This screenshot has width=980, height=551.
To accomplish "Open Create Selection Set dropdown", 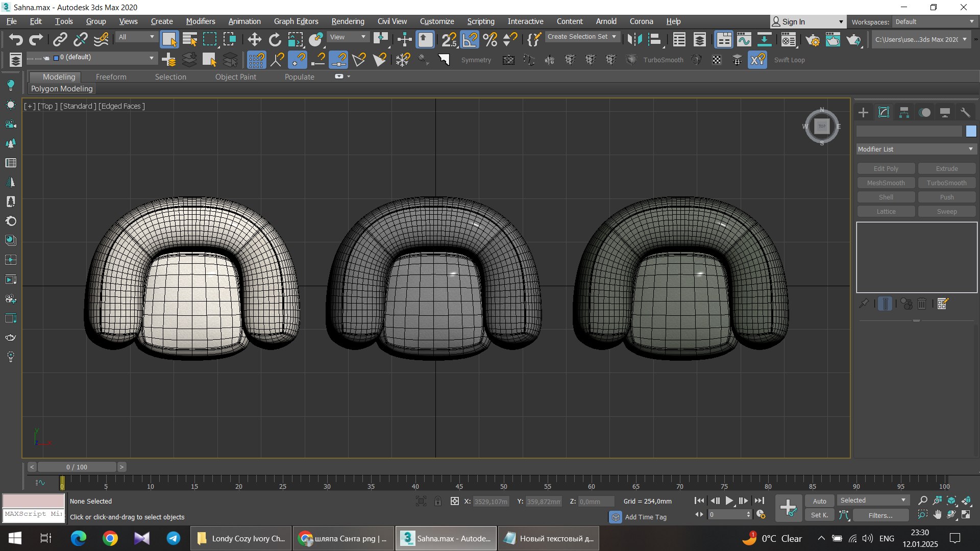I will [x=581, y=37].
